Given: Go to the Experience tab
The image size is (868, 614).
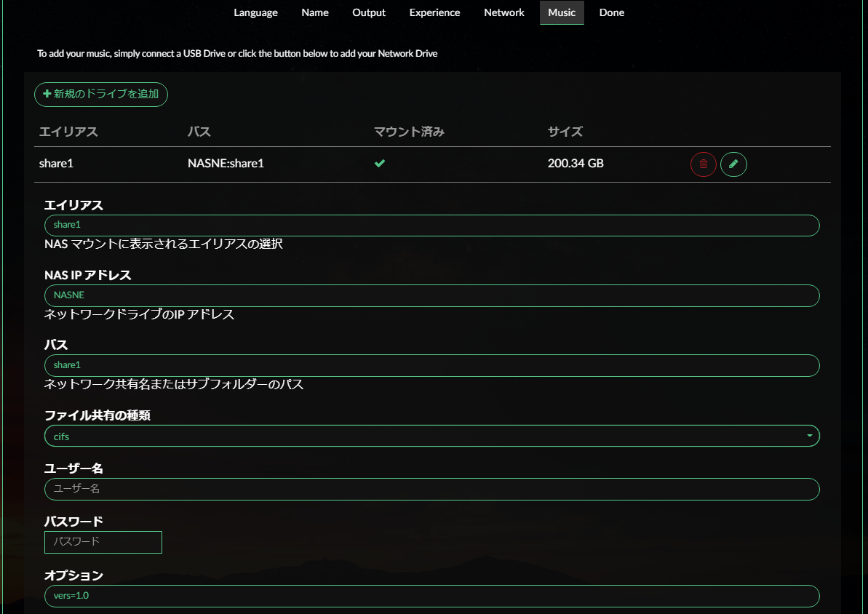Looking at the screenshot, I should (434, 12).
